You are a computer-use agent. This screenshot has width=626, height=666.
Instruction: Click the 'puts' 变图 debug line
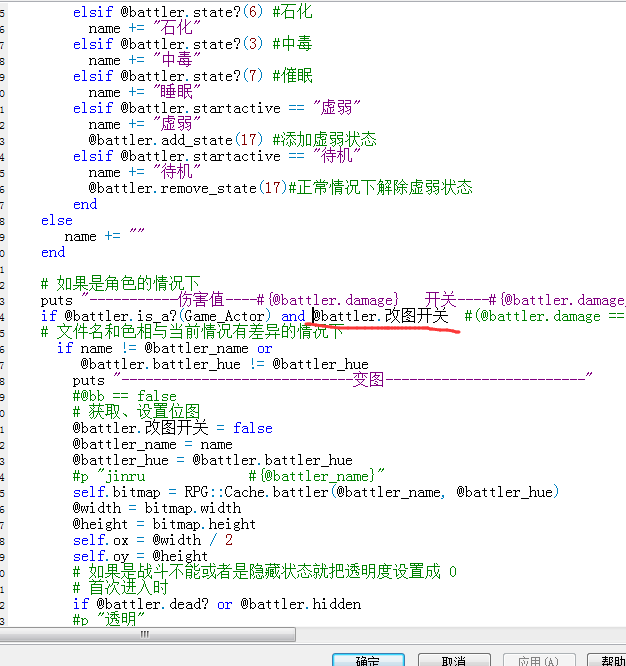332,380
